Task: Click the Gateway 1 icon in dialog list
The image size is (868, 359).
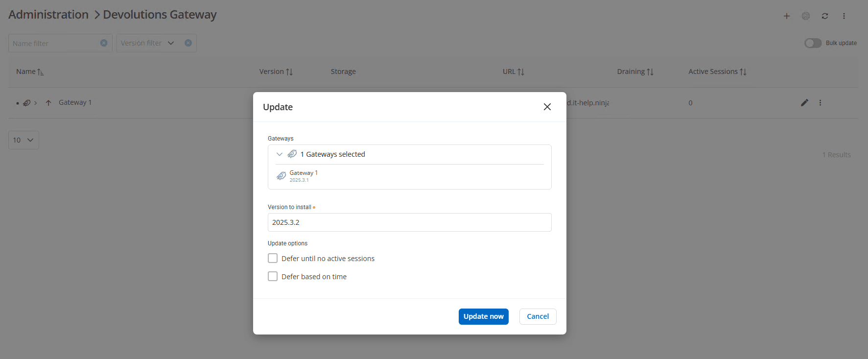Action: coord(281,176)
